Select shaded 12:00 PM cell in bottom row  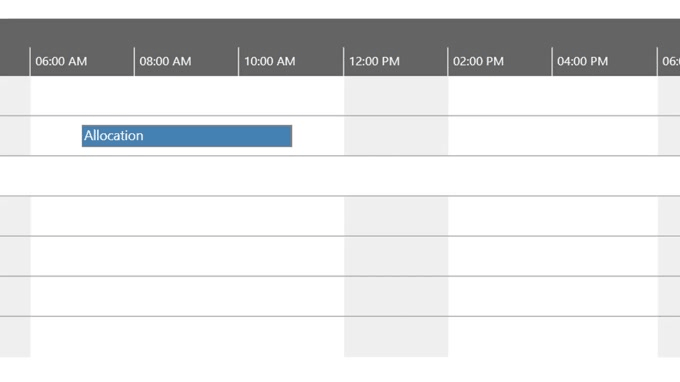[x=396, y=337]
